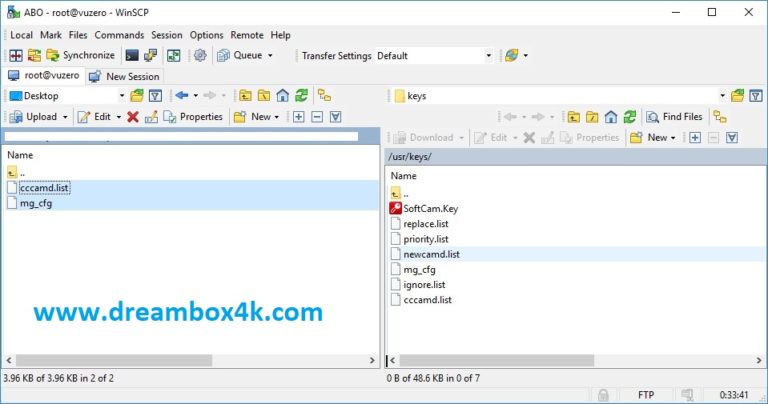Open the Help menu
The height and width of the screenshot is (404, 768).
[x=280, y=35]
